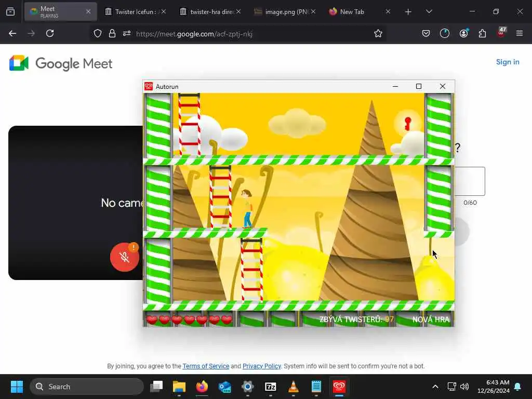Open network status in system tray

tap(451, 387)
